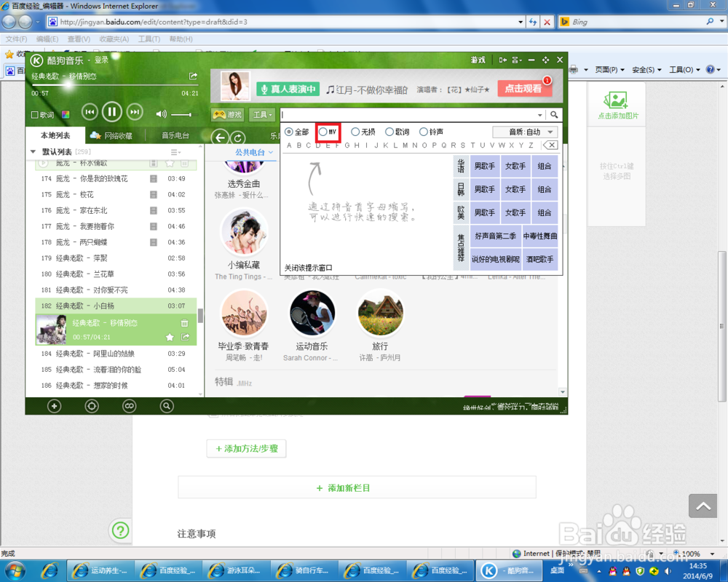
Task: Open IE address bar dropdown arrow
Action: [x=521, y=22]
